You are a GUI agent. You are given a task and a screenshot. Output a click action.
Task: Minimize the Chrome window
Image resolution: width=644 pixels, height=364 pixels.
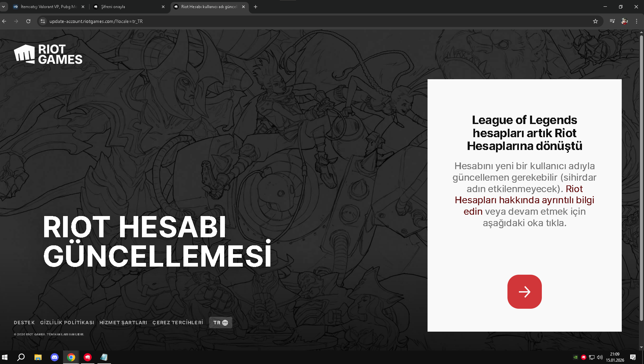pyautogui.click(x=605, y=7)
